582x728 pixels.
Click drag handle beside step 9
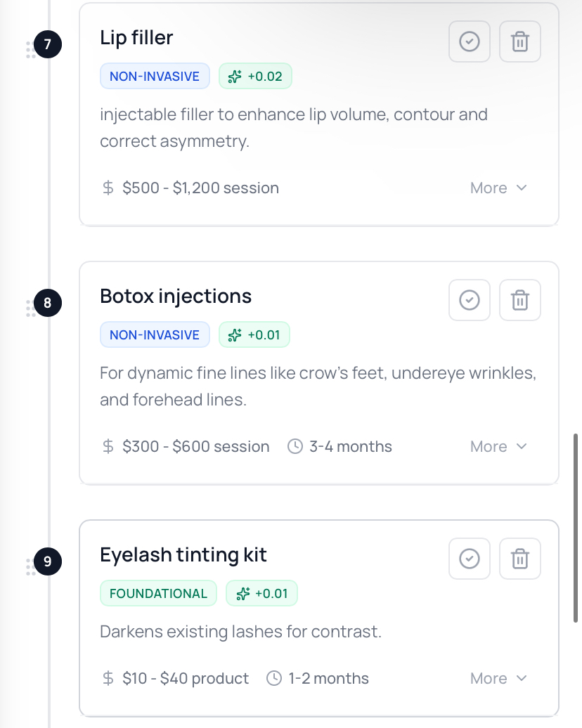pos(30,567)
